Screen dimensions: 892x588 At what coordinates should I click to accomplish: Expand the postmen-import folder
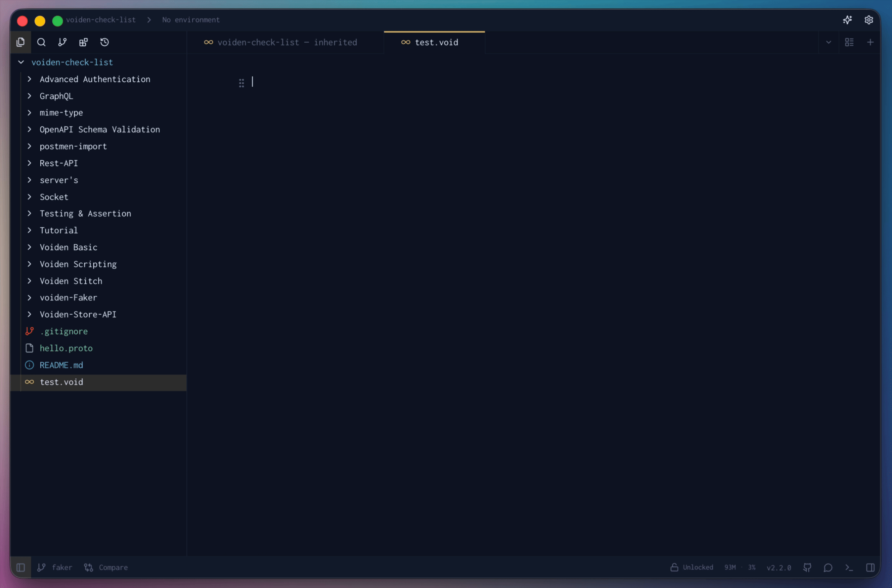99,146
